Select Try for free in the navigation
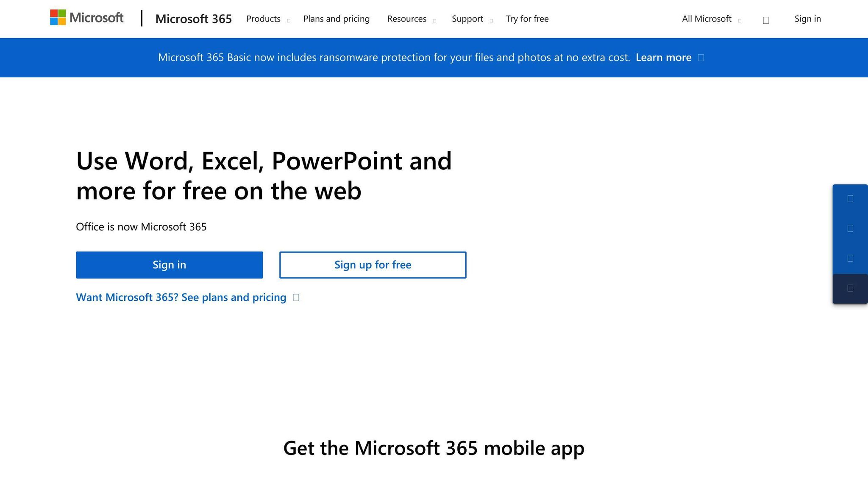Screen dimensions: 868x488 pyautogui.click(x=527, y=19)
